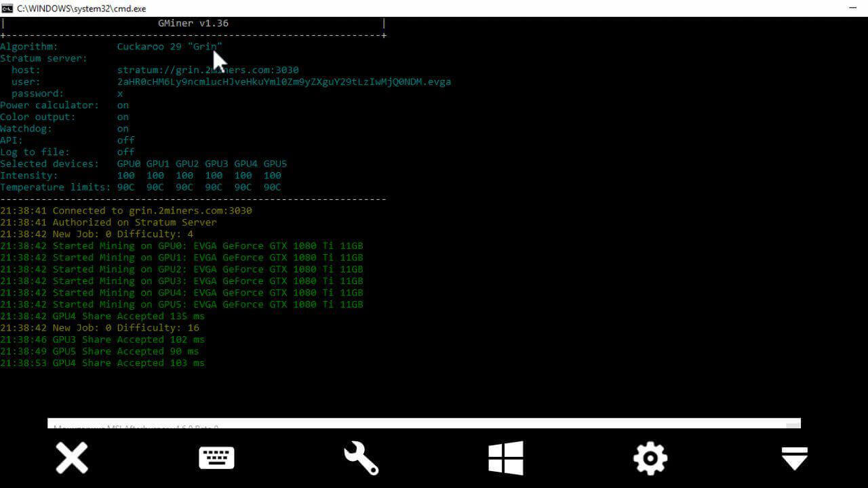Minimize the cmd.exe window

853,8
